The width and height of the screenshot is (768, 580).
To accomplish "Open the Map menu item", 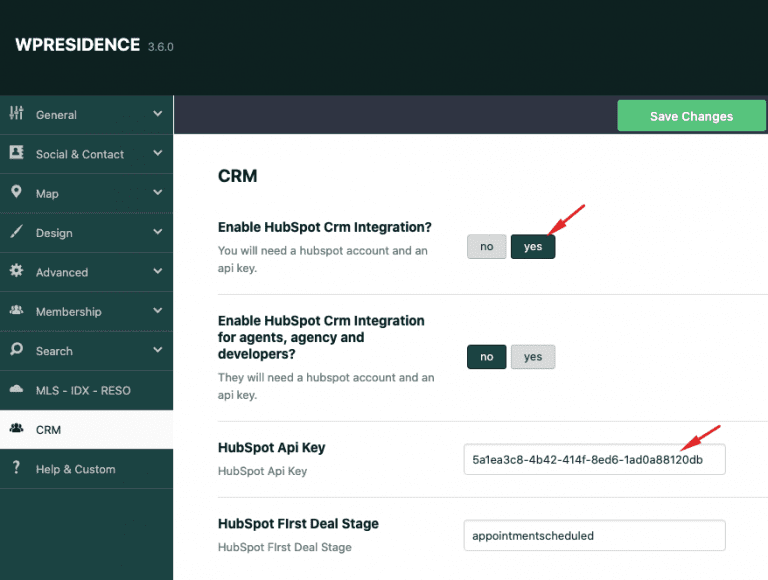I will tap(86, 193).
